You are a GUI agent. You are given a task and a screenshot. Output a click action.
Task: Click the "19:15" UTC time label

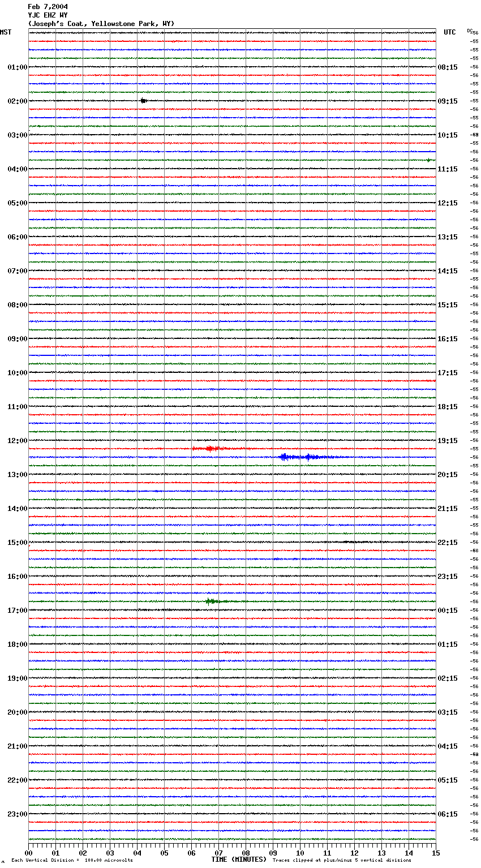click(448, 441)
